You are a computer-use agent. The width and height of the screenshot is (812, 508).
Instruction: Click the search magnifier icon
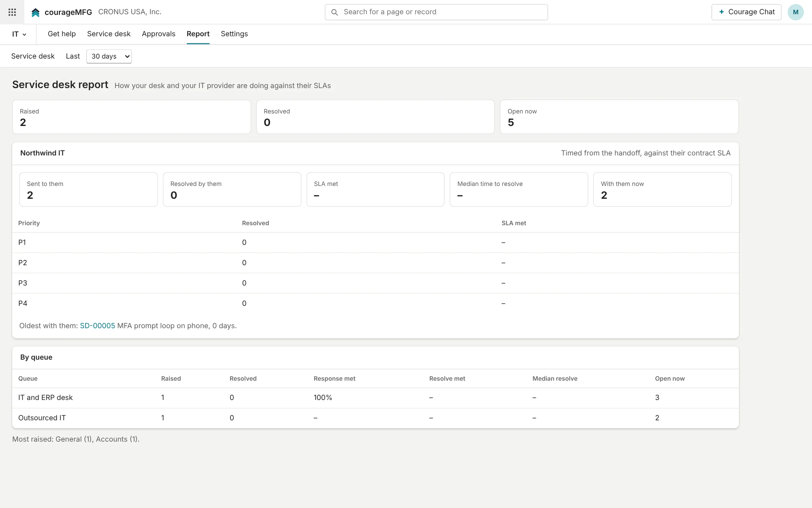(x=334, y=12)
